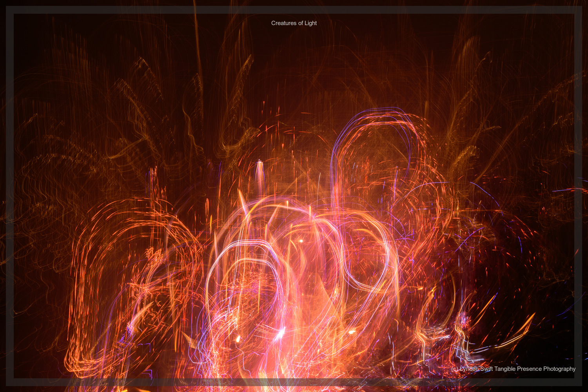
Task: Click the top edge of the gray frame
Action: (294, 10)
